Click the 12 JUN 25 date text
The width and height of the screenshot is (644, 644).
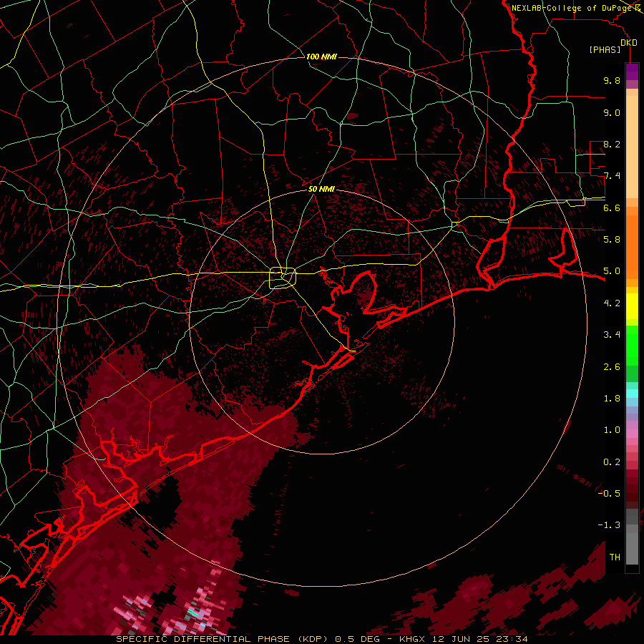point(462,639)
